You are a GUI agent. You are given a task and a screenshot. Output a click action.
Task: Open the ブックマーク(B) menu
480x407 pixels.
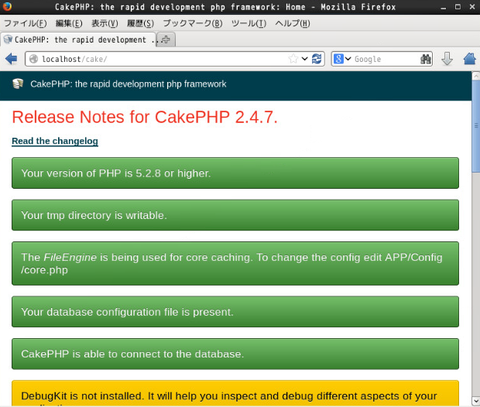coord(192,23)
